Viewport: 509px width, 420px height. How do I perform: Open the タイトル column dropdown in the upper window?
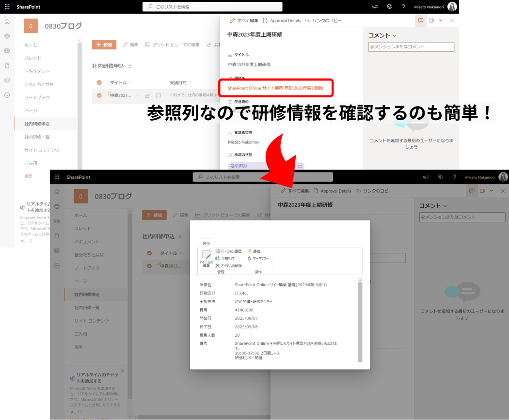click(x=130, y=83)
